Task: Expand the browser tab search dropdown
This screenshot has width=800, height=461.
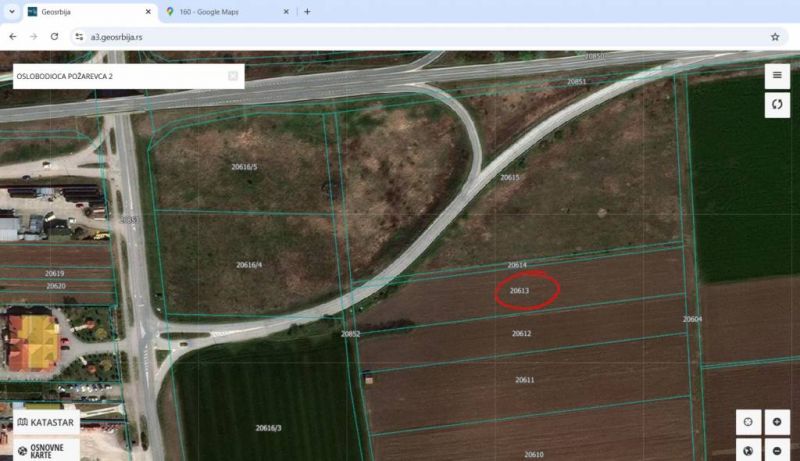Action: click(12, 11)
